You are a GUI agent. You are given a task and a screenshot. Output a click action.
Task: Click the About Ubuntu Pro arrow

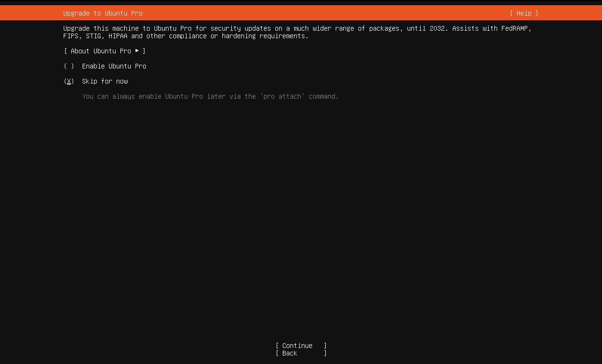(x=137, y=51)
